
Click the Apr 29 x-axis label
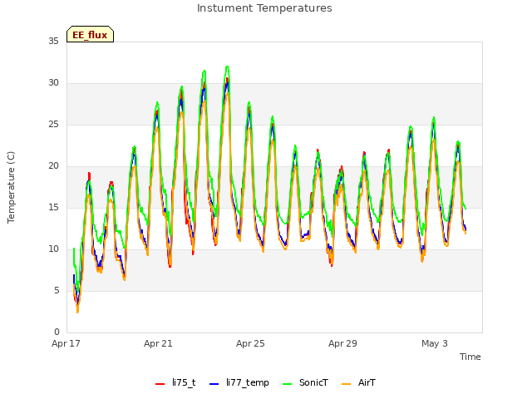[342, 343]
